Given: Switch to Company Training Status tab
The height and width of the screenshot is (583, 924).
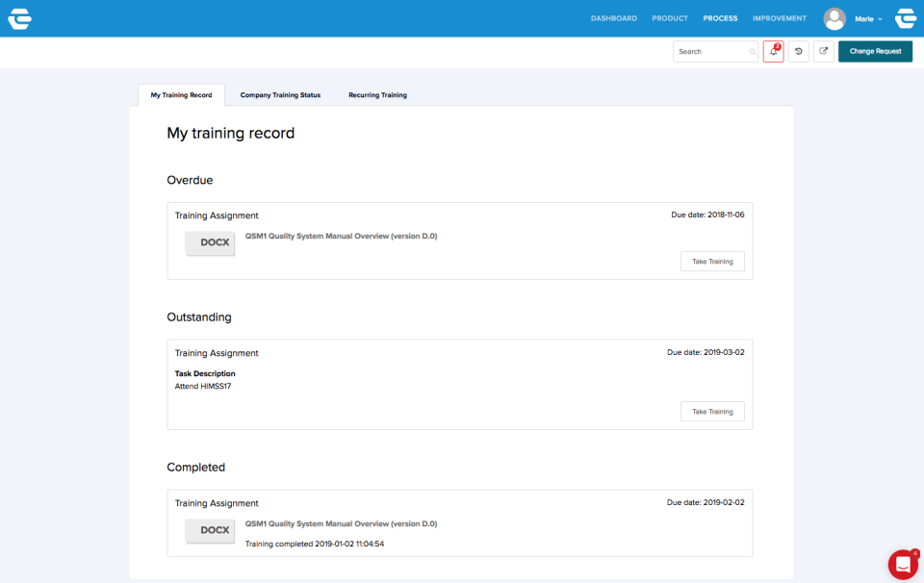Looking at the screenshot, I should [280, 95].
